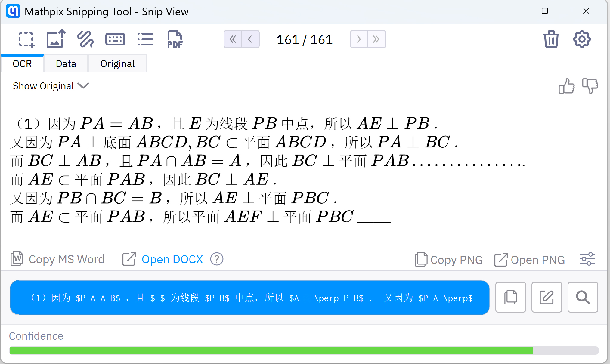
Task: Go to the previous snip
Action: pyautogui.click(x=250, y=39)
